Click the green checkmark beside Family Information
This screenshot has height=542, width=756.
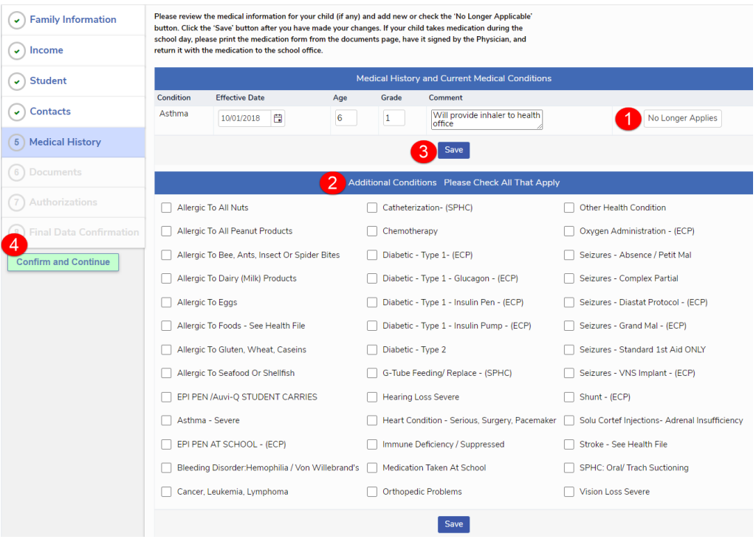(16, 21)
